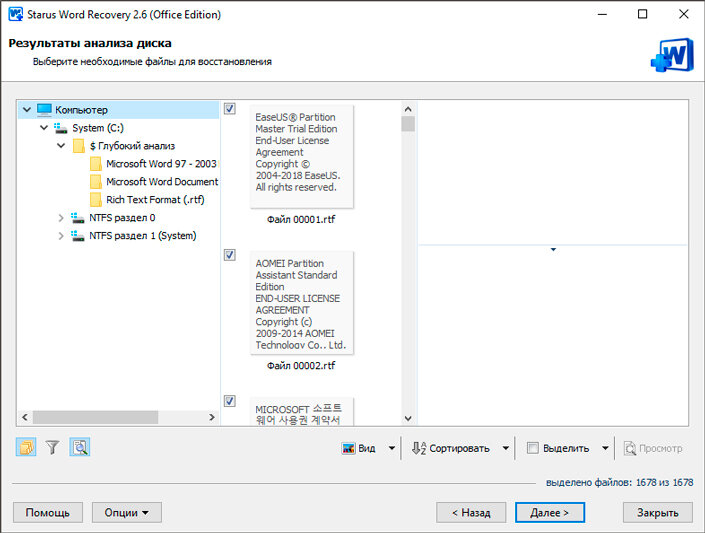Image resolution: width=705 pixels, height=533 pixels.
Task: Click the preview pane collapse arrow
Action: point(553,249)
